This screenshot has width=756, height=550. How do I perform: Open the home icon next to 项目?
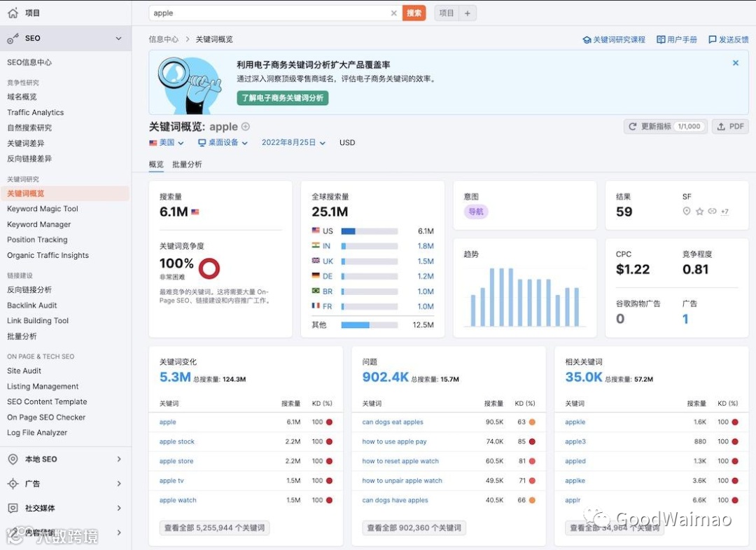(x=13, y=13)
